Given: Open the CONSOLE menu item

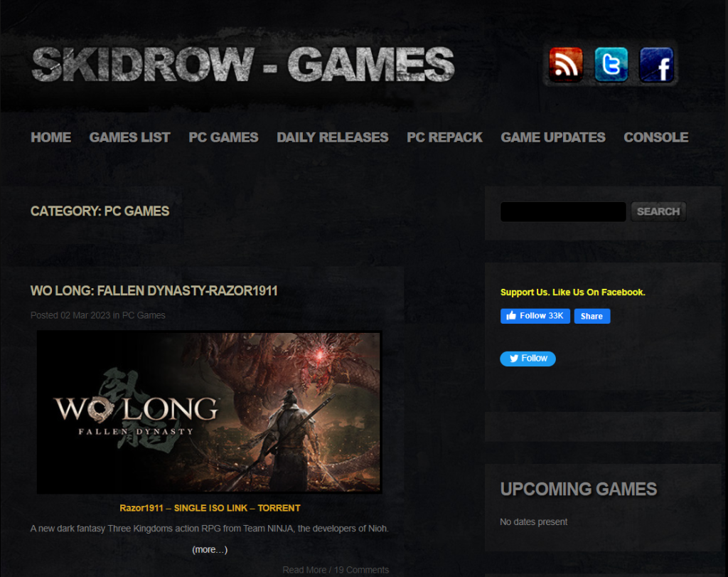Looking at the screenshot, I should point(656,137).
